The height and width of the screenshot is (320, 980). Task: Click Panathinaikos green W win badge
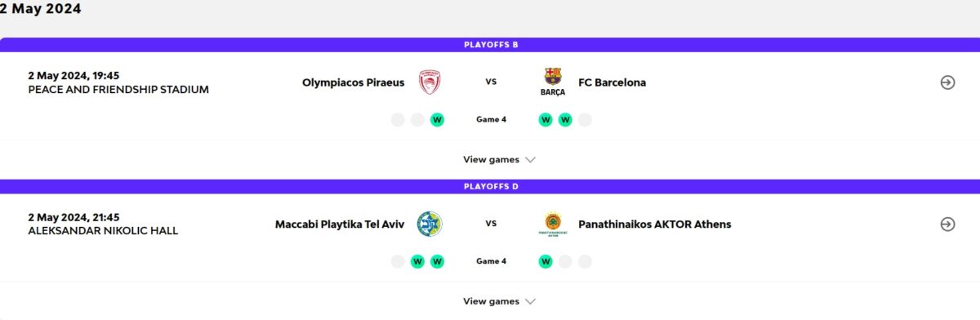click(x=546, y=261)
